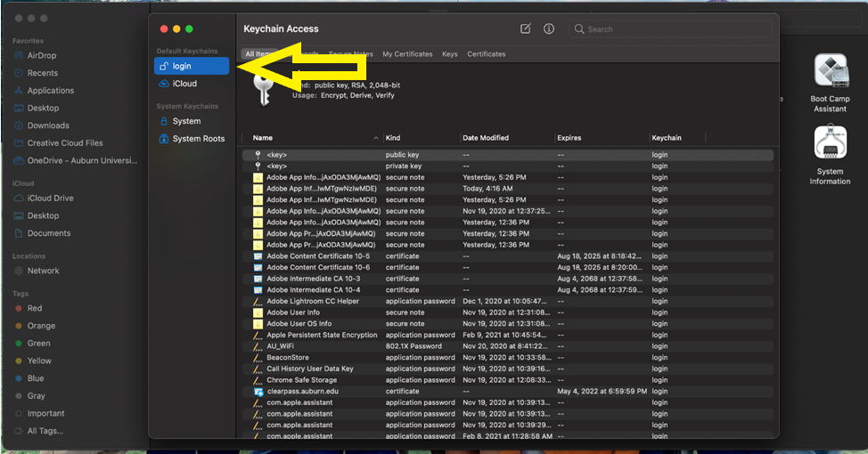Screen dimensions: 868x454
Task: Select Boot Camp Assistant in Finder window
Action: coord(830,83)
